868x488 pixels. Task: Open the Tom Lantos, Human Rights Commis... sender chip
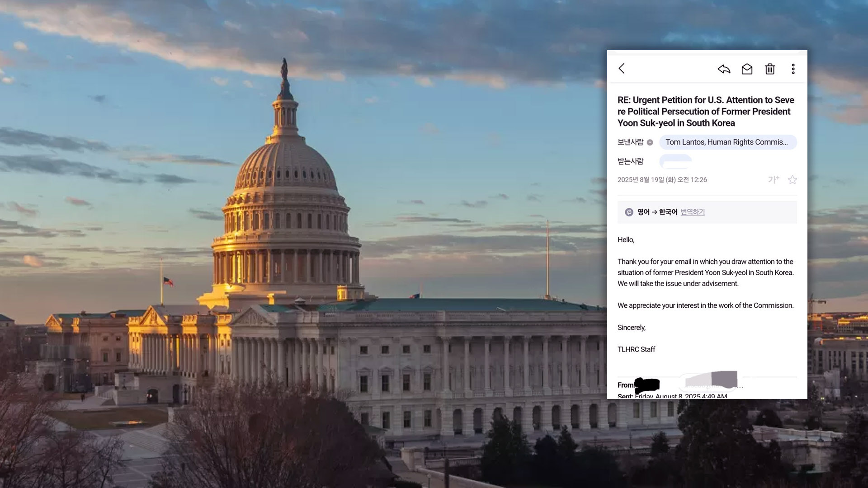point(728,142)
